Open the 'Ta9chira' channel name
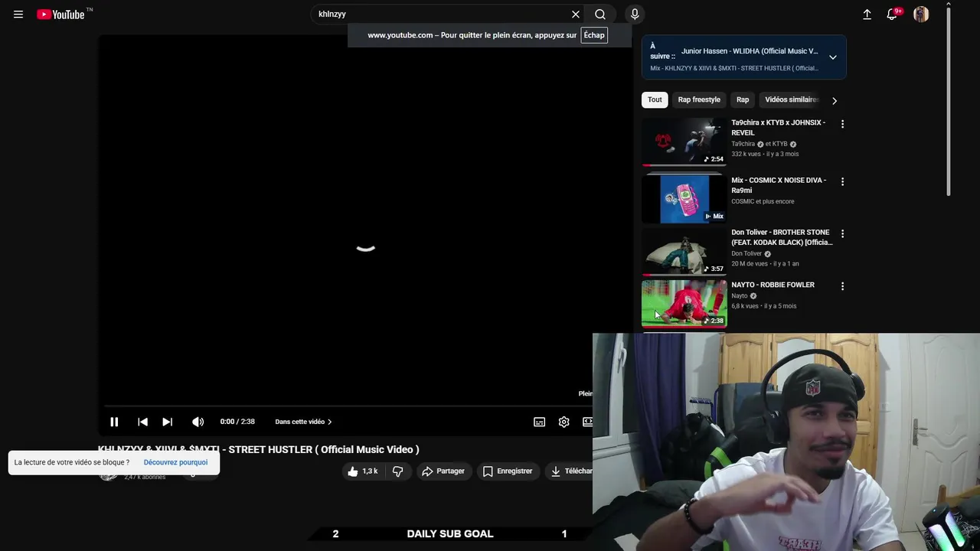 [743, 144]
